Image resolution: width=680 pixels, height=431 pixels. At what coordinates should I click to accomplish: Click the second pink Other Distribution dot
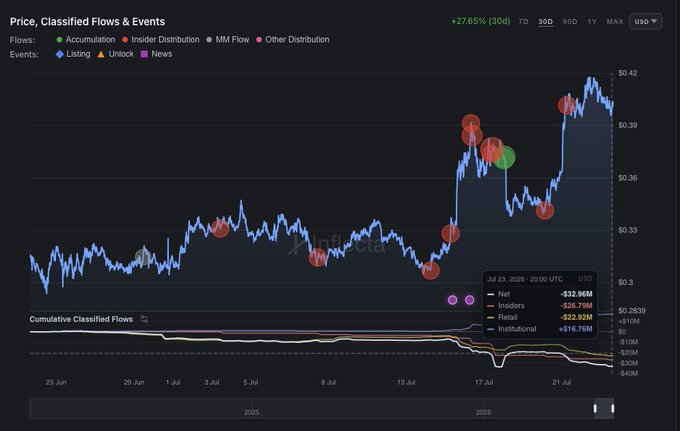(470, 300)
